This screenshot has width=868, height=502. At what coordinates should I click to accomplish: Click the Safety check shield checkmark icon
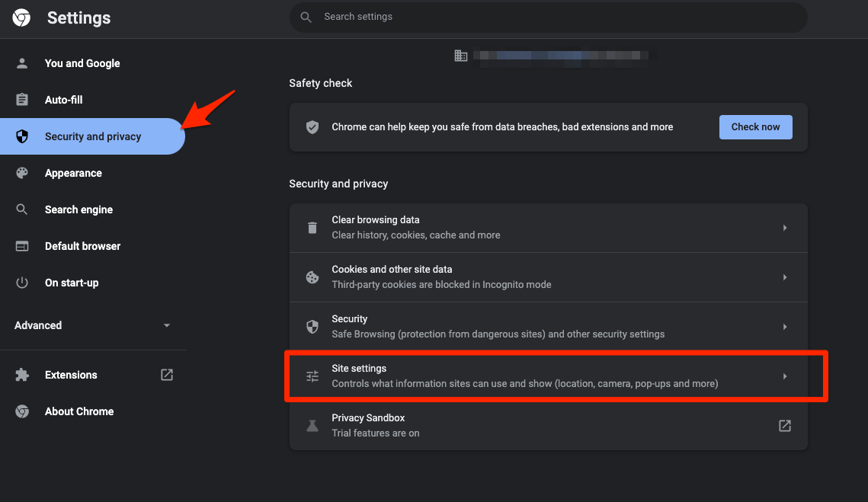pos(312,126)
